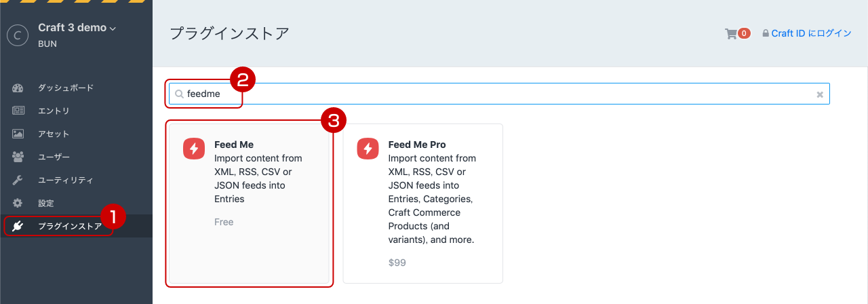Expand the Craft 3 demo site dropdown
868x304 pixels.
[x=113, y=28]
